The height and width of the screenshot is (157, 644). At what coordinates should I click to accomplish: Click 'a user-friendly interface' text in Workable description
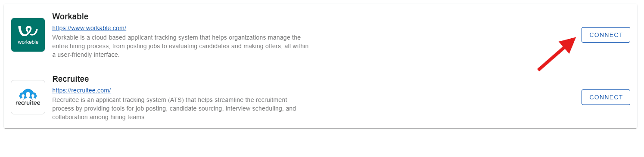click(85, 55)
